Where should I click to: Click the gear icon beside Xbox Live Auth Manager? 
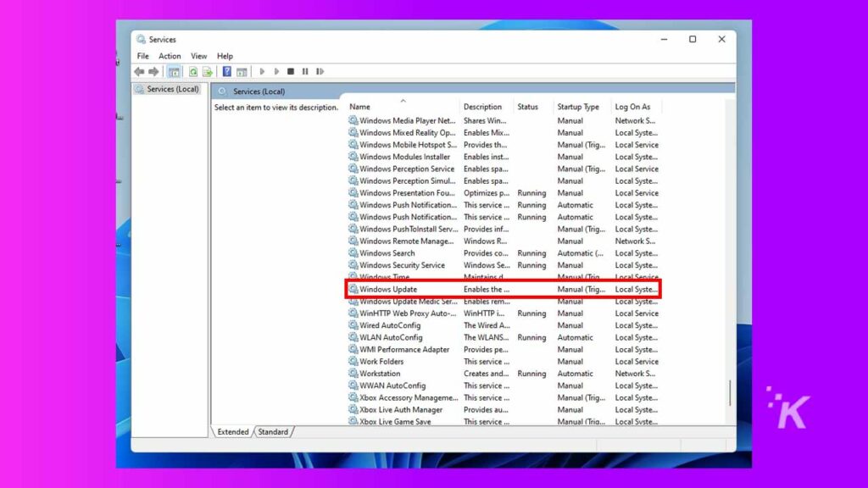(x=353, y=409)
